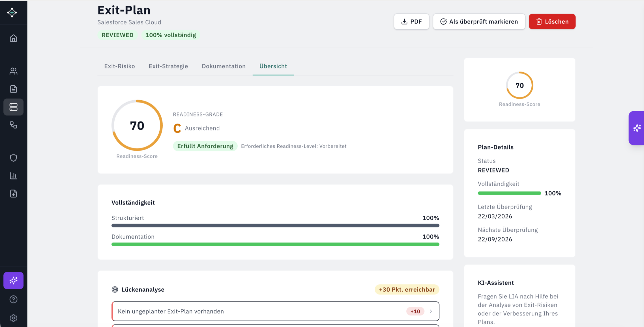Download the plan as PDF
644x327 pixels.
[x=411, y=21]
